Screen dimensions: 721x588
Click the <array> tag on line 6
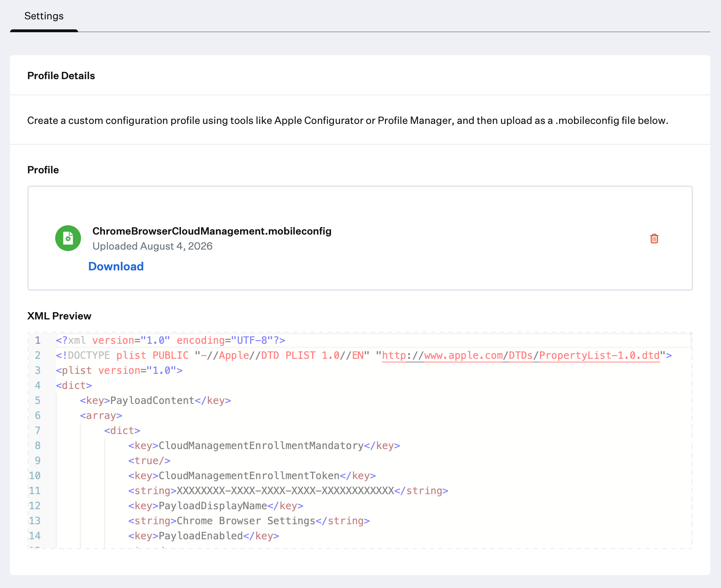[x=101, y=416]
